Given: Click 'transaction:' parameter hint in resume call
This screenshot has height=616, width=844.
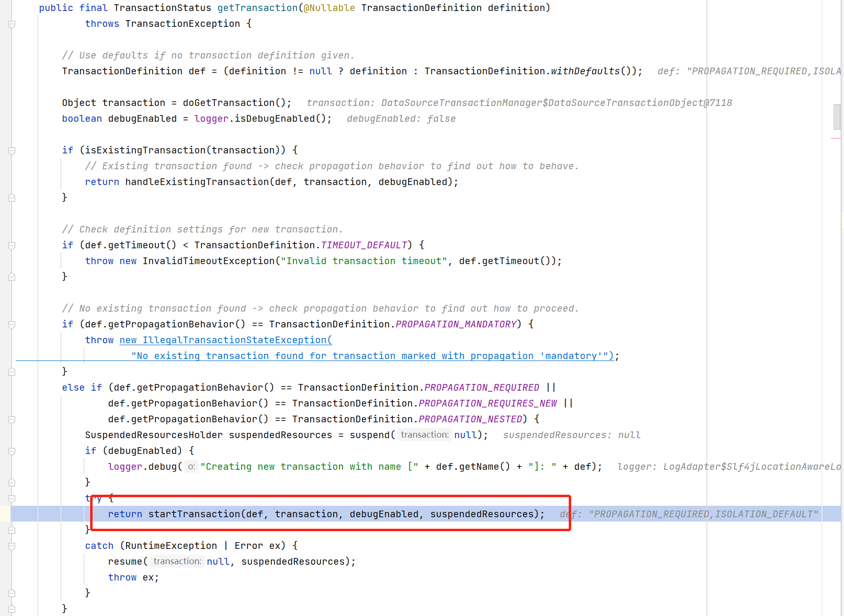Looking at the screenshot, I should pyautogui.click(x=177, y=561).
